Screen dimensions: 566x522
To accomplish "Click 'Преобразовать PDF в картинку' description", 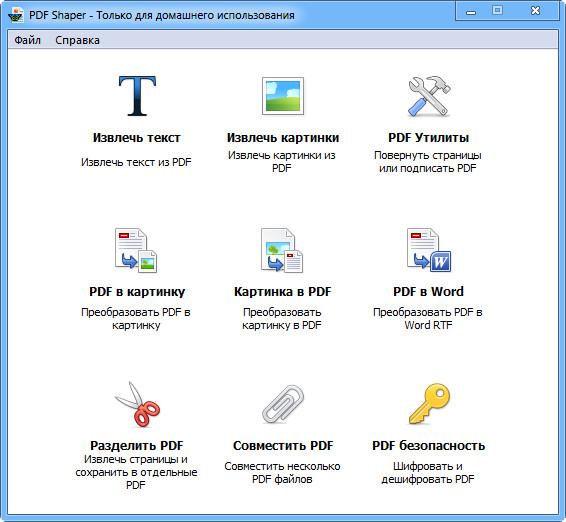I will click(x=136, y=318).
